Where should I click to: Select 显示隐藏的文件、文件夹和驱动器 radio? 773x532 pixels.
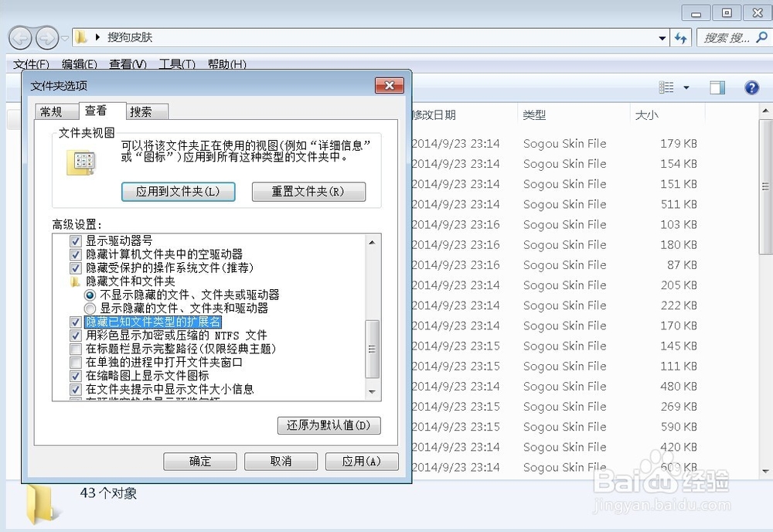[90, 309]
